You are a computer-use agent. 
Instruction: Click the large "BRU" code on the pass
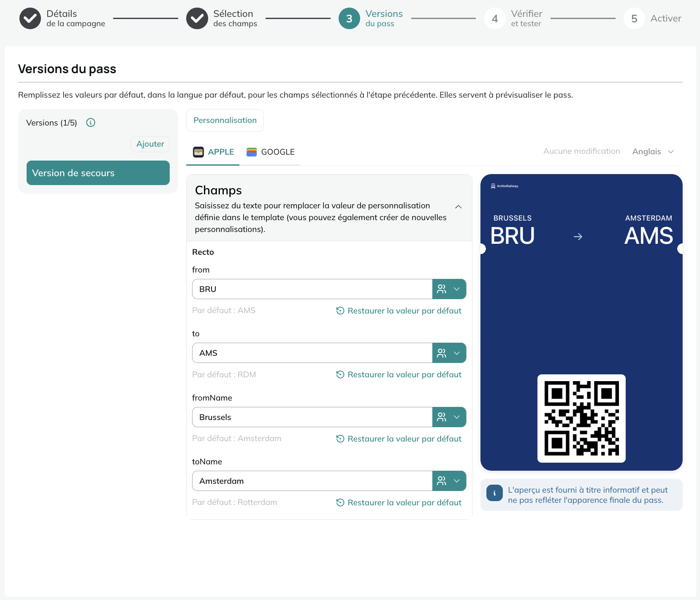pyautogui.click(x=513, y=236)
